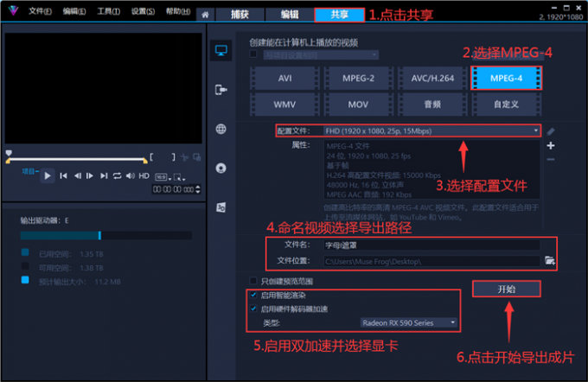This screenshot has width=588, height=382.
Task: Click the 开始 button
Action: click(x=506, y=289)
